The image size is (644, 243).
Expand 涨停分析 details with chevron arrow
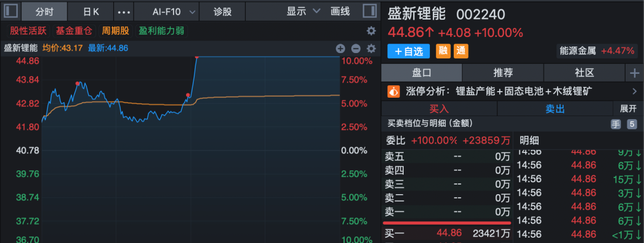pyautogui.click(x=634, y=91)
